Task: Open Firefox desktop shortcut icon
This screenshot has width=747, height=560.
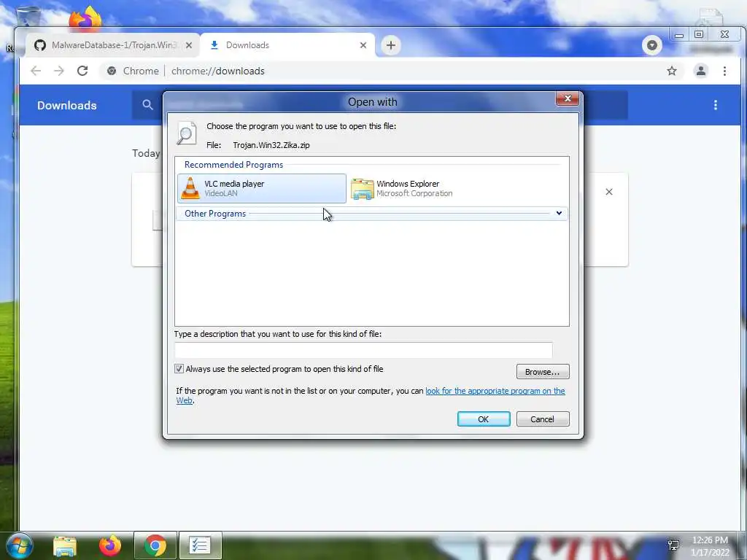Action: tap(86, 18)
